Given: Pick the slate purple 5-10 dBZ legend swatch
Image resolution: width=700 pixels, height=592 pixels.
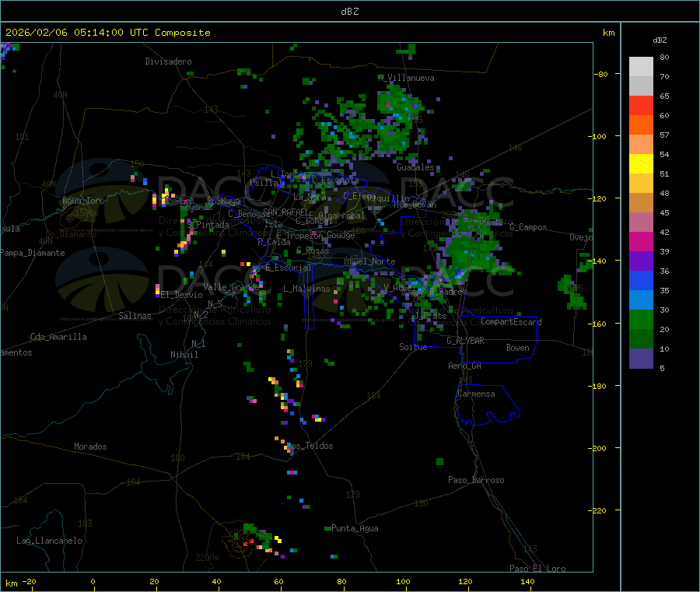Looking at the screenshot, I should click(x=641, y=359).
